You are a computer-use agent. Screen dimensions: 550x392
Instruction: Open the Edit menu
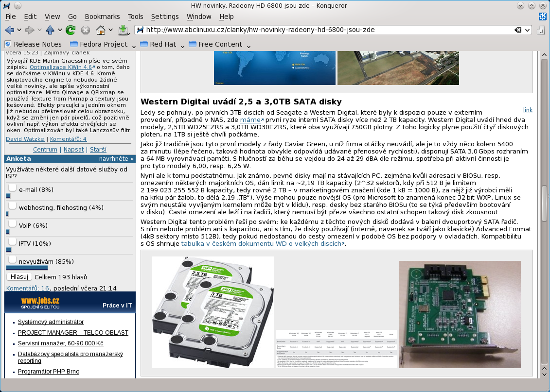tap(30, 17)
